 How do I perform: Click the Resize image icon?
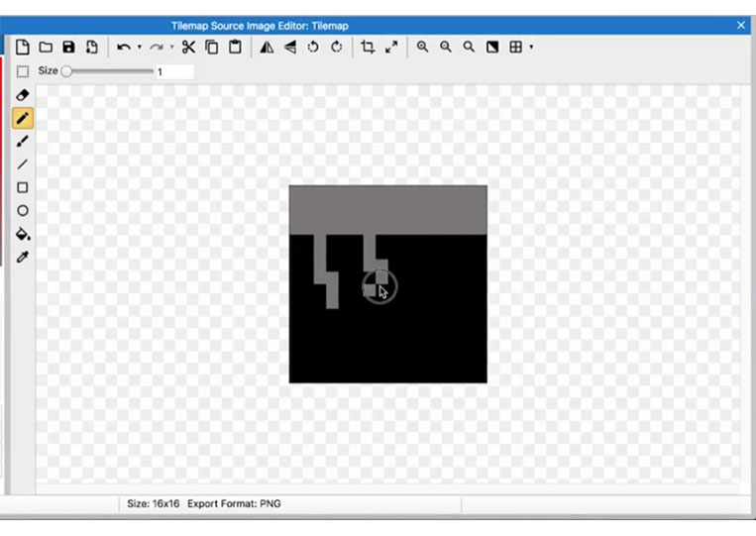click(x=391, y=47)
